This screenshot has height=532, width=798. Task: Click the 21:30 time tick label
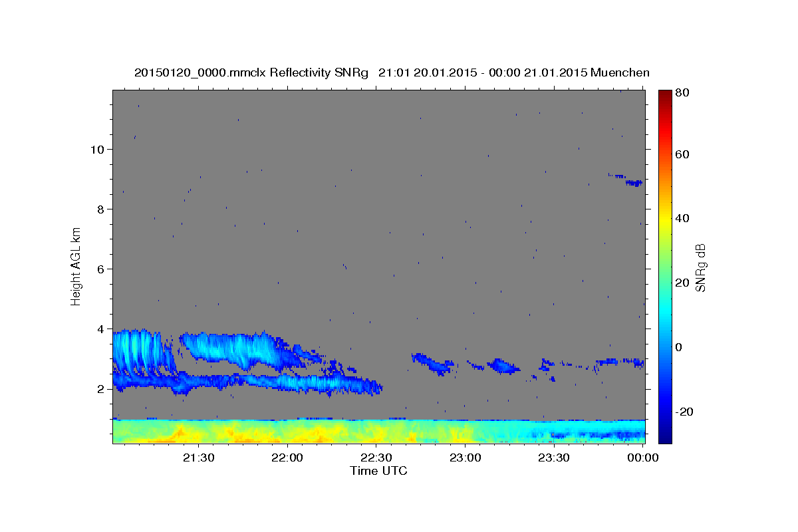click(199, 458)
